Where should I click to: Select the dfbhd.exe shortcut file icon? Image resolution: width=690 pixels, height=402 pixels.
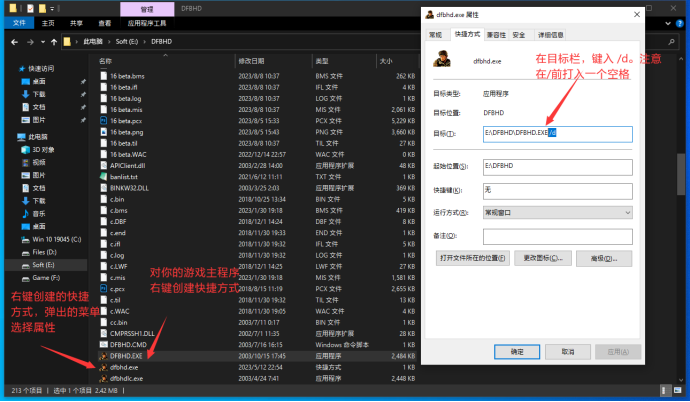[102, 367]
